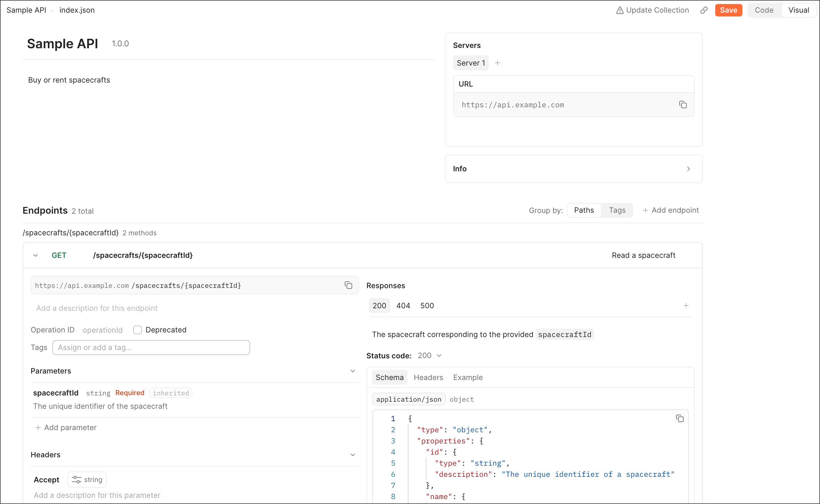This screenshot has width=820, height=504.
Task: Click the spacecraftId parameter name
Action: point(56,393)
